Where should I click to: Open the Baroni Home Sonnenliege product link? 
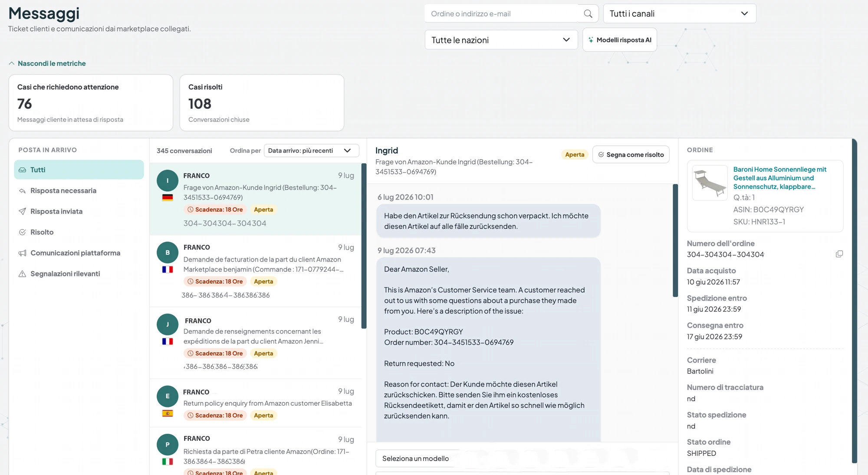[780, 178]
